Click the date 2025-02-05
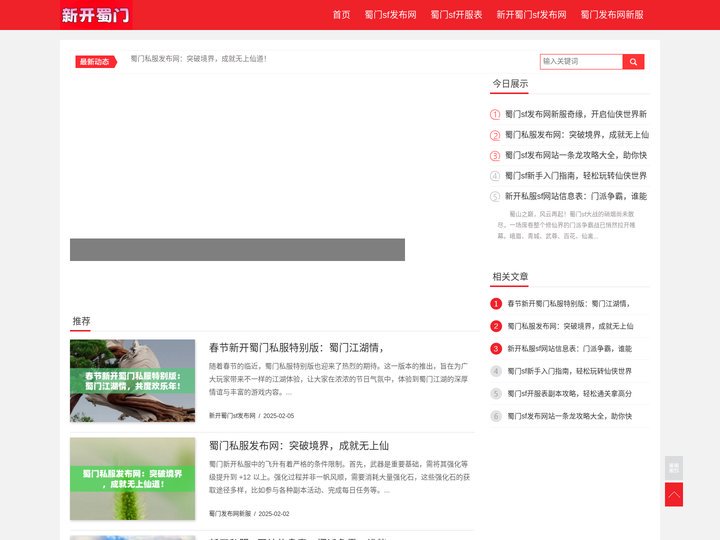This screenshot has height=540, width=720. click(x=278, y=416)
